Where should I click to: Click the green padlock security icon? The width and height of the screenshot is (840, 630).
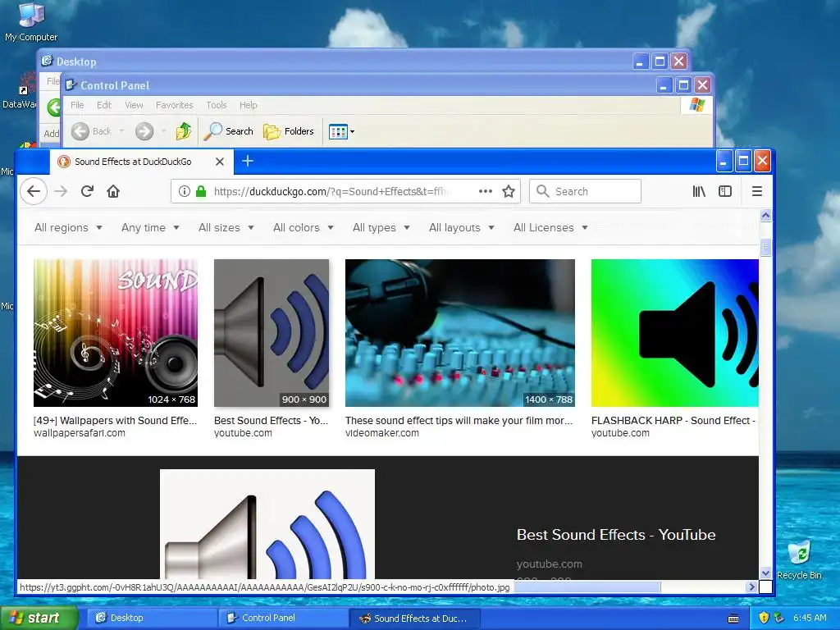tap(201, 191)
